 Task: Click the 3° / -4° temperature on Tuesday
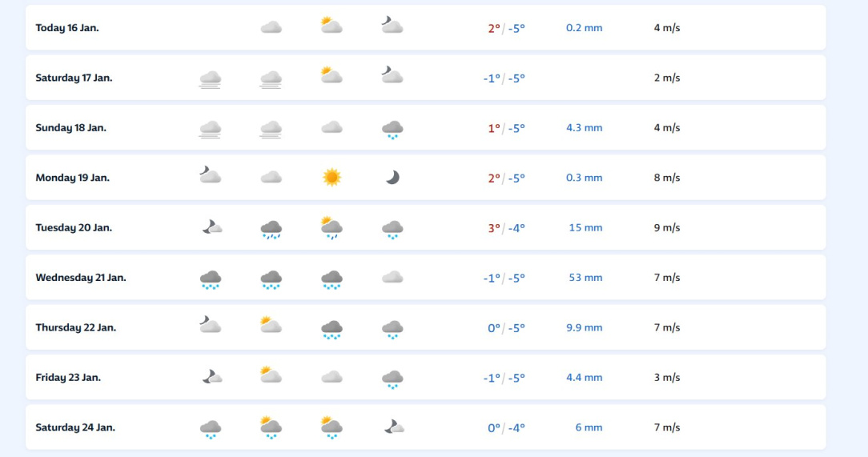[x=507, y=228]
